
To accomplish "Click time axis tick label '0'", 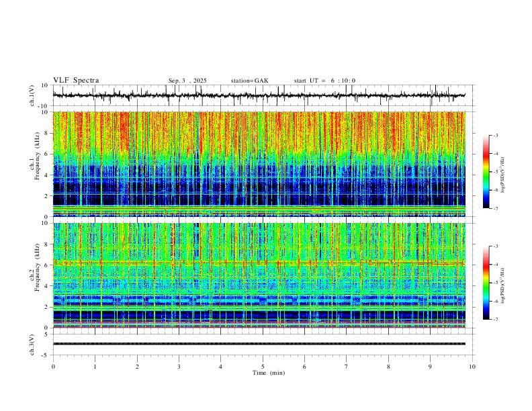I will pyautogui.click(x=53, y=367).
